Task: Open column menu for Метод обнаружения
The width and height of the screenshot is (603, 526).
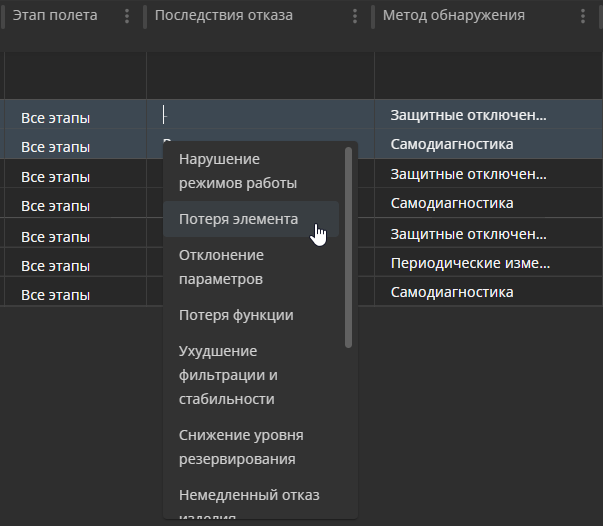Action: [x=583, y=16]
